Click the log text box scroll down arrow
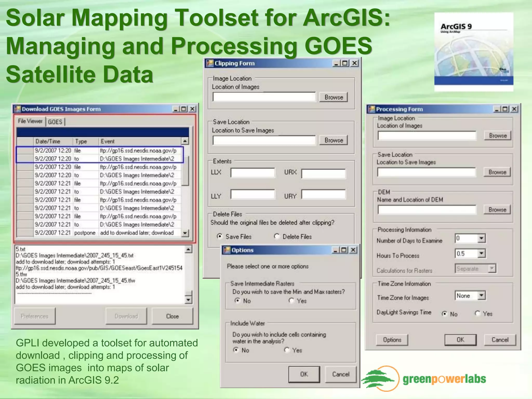 [x=188, y=300]
